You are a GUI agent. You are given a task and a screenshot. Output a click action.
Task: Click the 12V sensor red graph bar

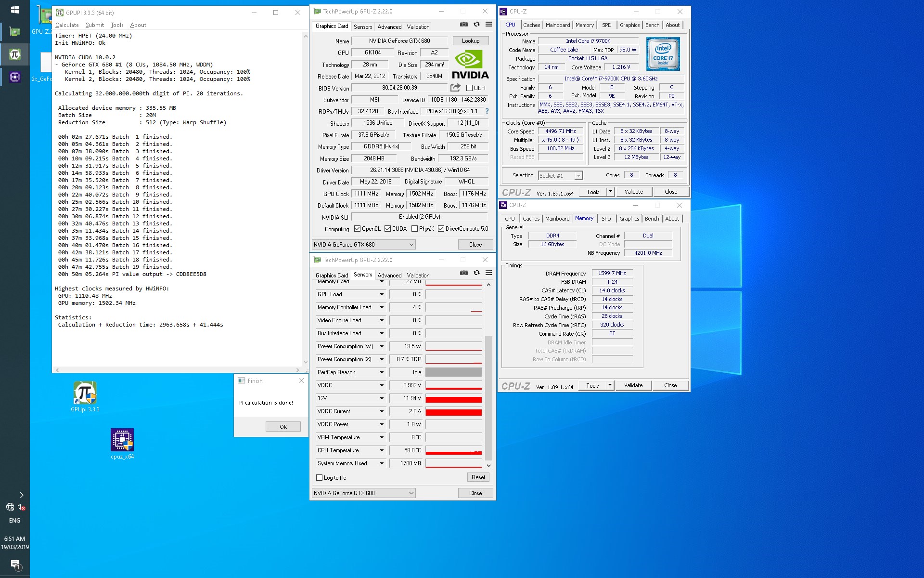coord(453,399)
